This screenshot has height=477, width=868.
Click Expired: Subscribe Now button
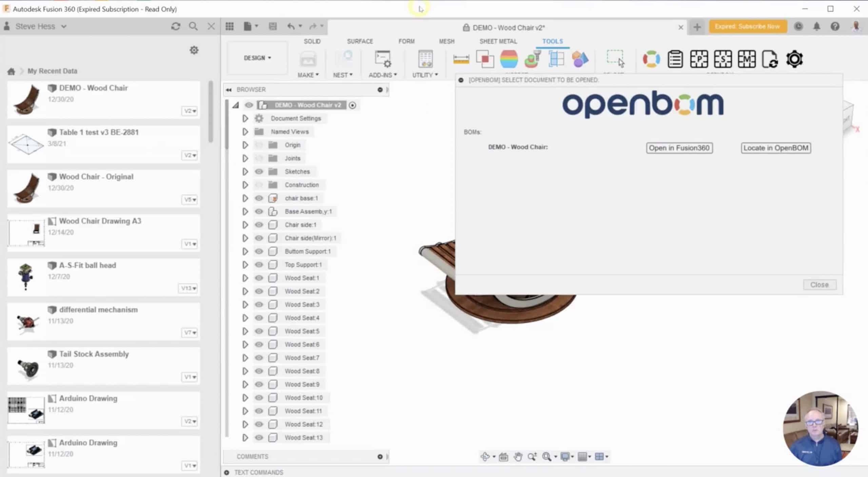748,26
